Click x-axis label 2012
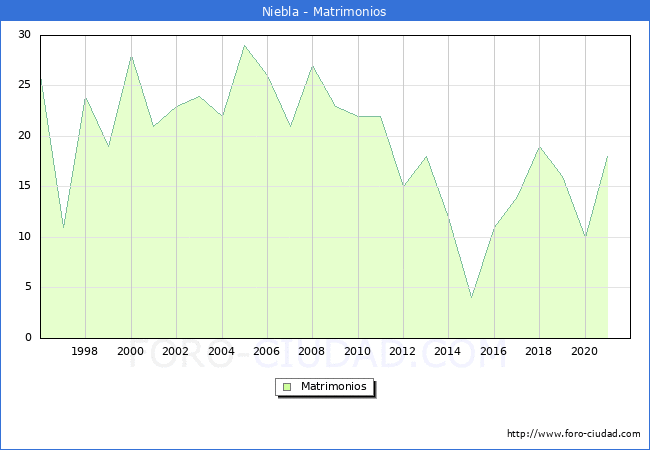 [403, 351]
